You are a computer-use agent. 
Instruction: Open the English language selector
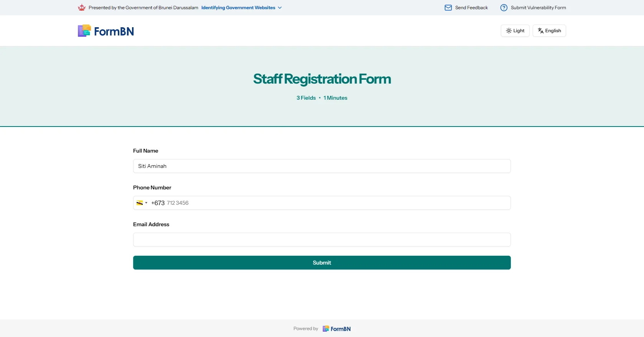point(553,31)
